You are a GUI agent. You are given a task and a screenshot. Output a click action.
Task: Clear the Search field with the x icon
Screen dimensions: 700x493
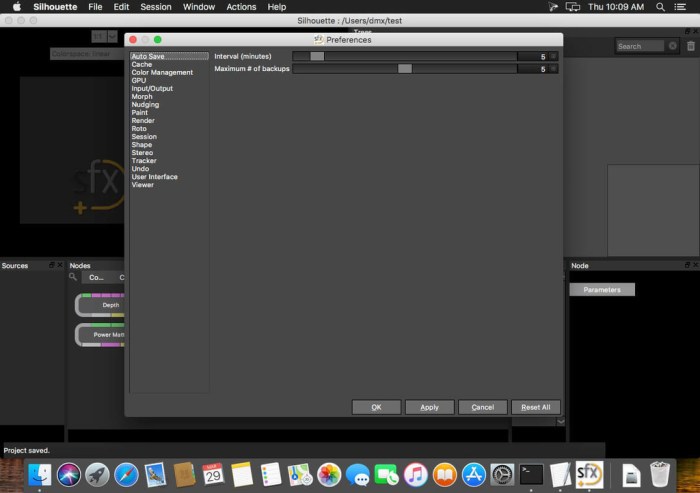click(x=672, y=46)
